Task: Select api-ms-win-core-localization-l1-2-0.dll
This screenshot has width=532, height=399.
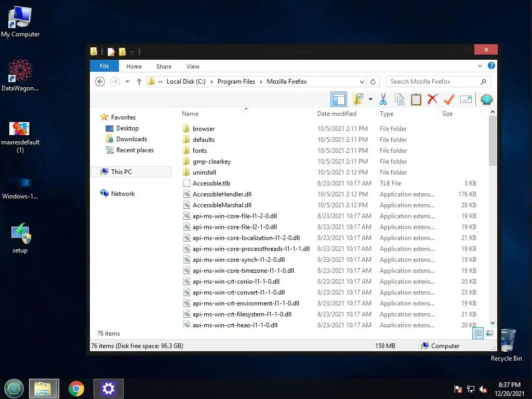Action: click(x=246, y=238)
